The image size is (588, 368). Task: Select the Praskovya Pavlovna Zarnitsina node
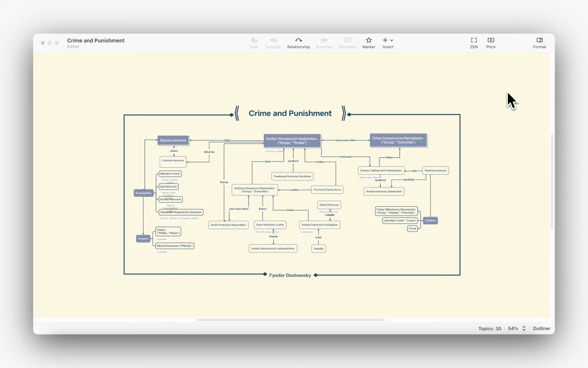pyautogui.click(x=292, y=177)
